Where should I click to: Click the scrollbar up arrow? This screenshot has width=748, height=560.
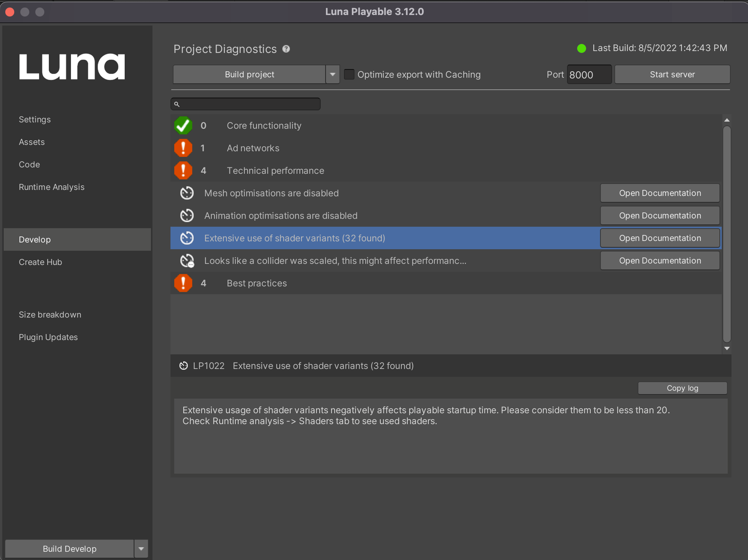point(727,120)
